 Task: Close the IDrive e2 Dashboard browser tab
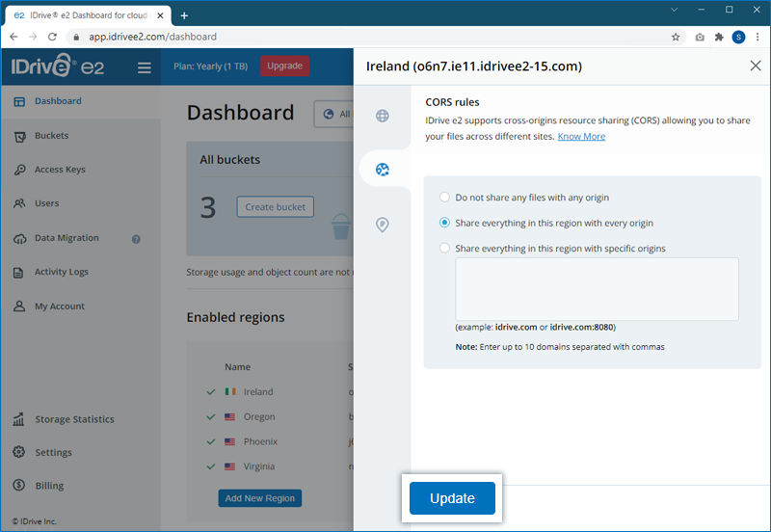coord(160,15)
